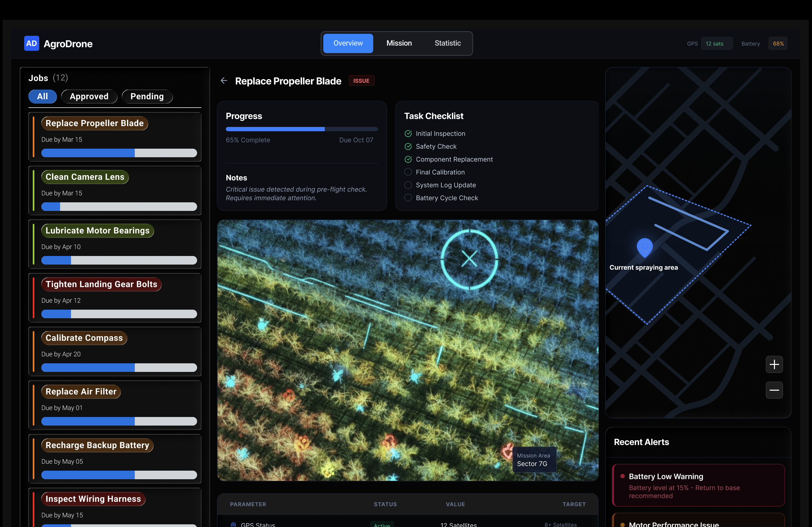Screen dimensions: 812x527
Task: Filter jobs by Approved
Action: pyautogui.click(x=89, y=97)
